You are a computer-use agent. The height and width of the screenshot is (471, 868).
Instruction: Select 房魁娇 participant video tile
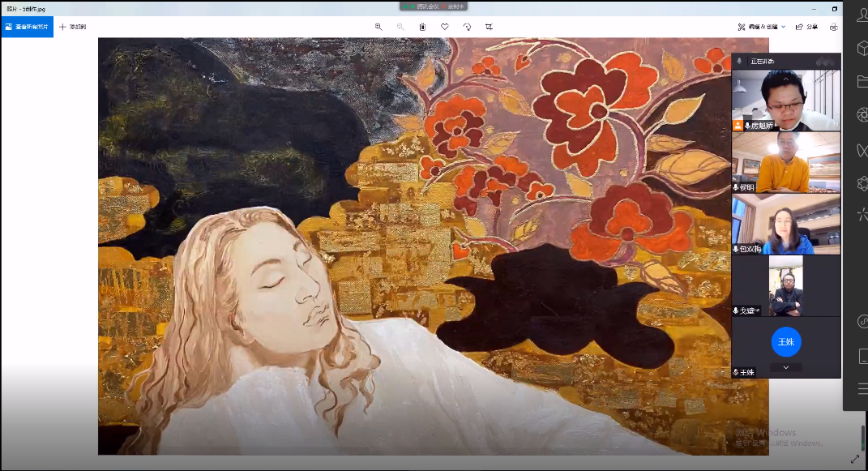(x=786, y=101)
